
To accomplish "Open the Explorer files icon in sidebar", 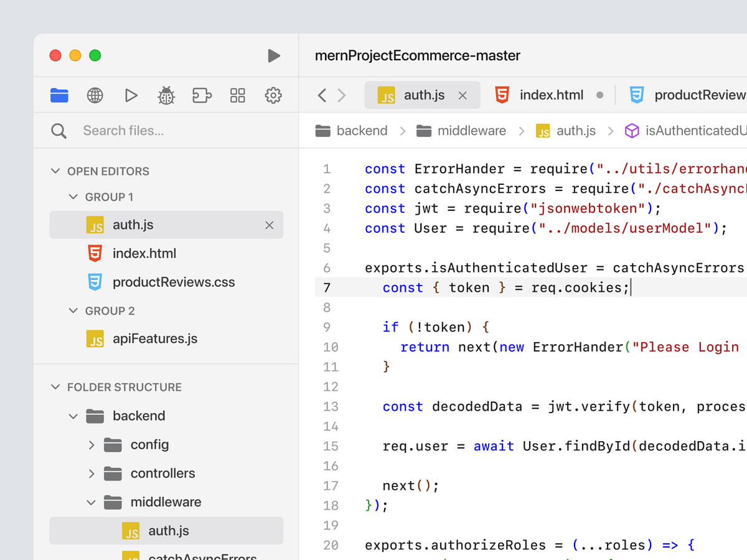I will (x=59, y=95).
